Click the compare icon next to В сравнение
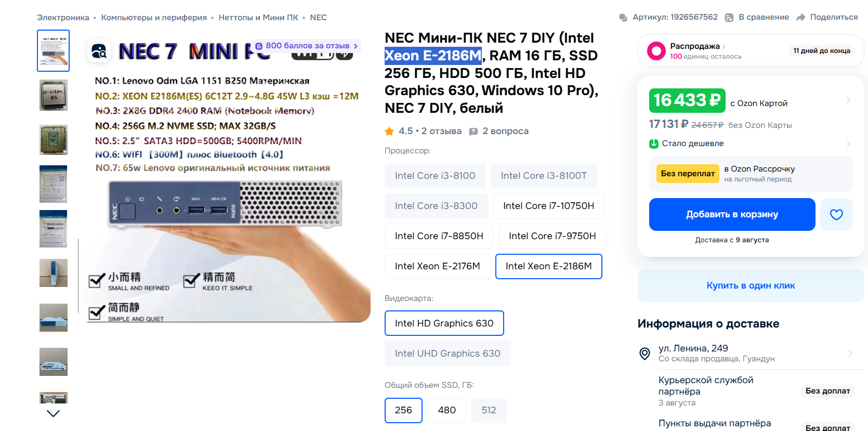 click(729, 17)
